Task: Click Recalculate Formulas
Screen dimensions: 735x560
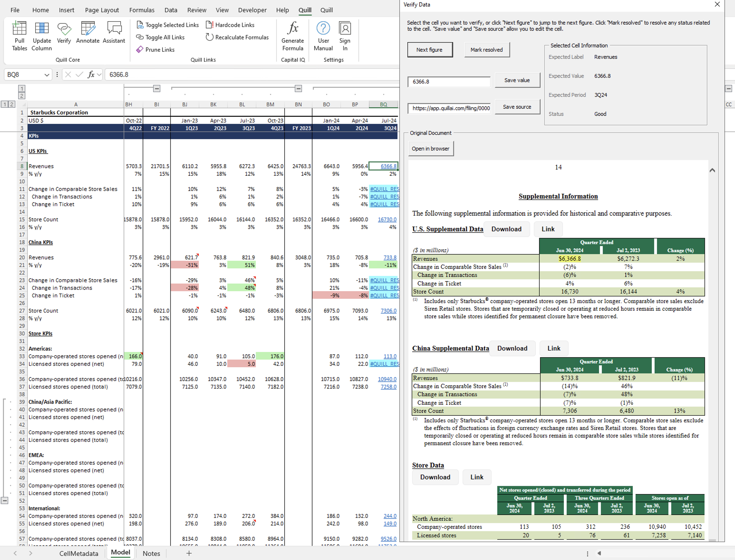Action: point(237,37)
